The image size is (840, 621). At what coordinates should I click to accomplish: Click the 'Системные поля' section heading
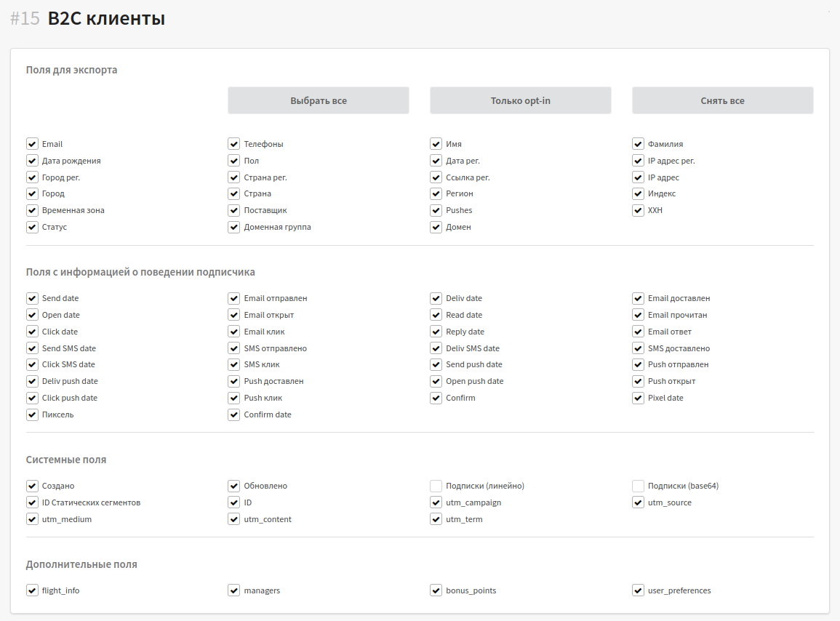pos(66,460)
